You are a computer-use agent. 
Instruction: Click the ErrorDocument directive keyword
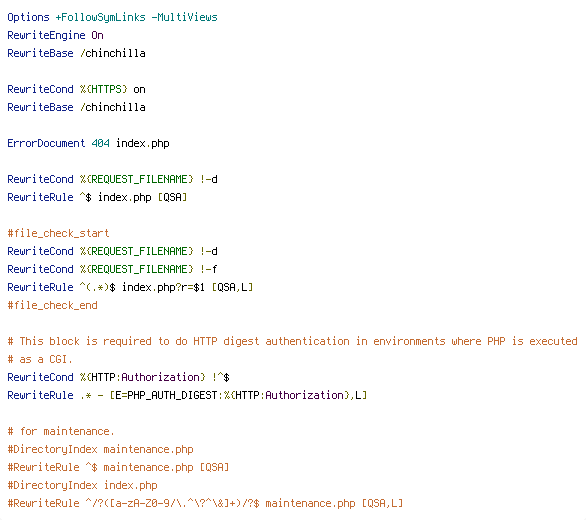46,143
